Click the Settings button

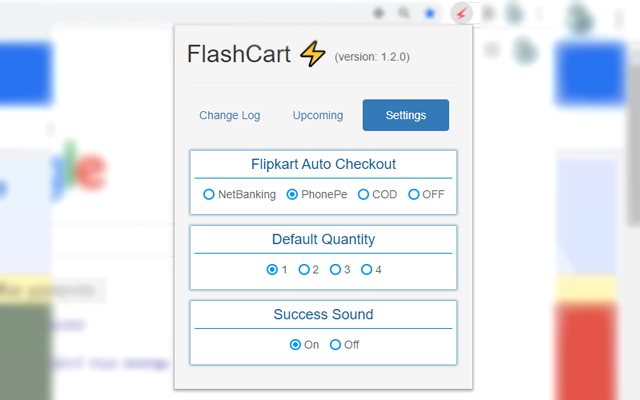click(405, 115)
